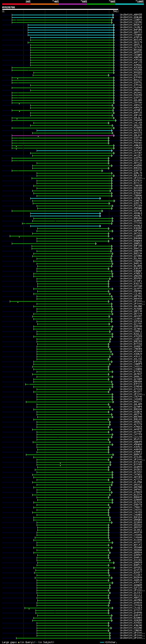Open hit UniRef100_A8HYD5

(131, 15)
